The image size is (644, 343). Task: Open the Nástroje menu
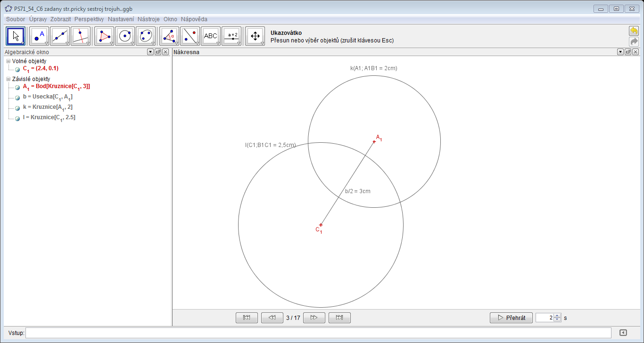click(149, 19)
